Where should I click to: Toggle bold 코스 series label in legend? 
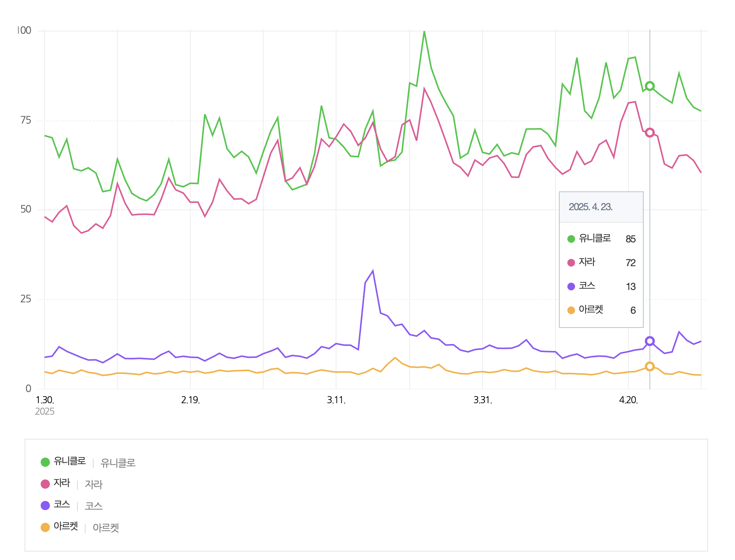62,504
